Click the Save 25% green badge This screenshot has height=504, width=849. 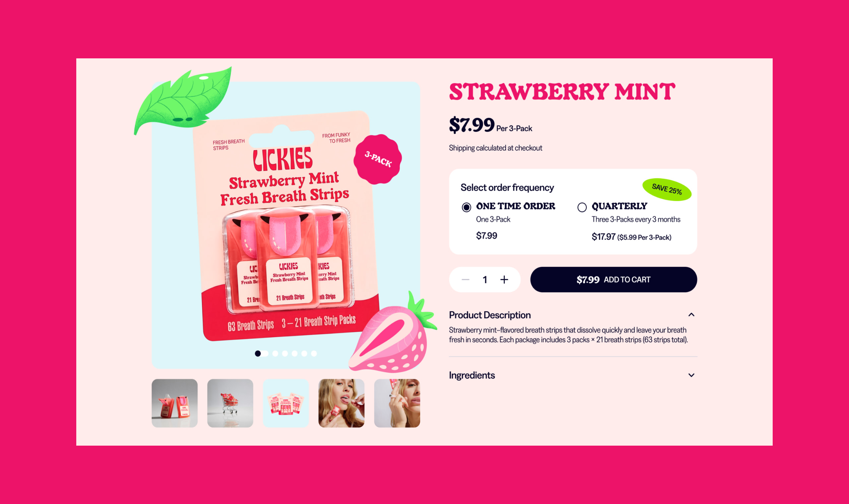click(x=667, y=189)
